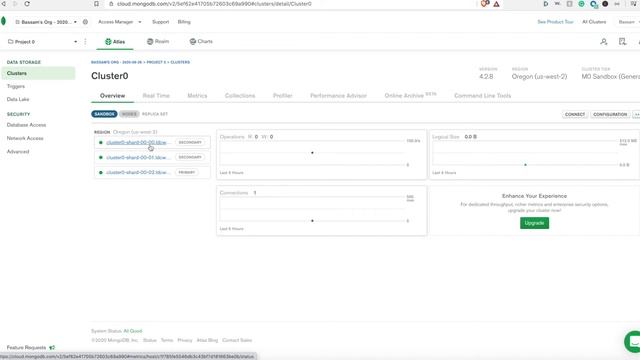
Task: Click the SANDBOX badge
Action: pos(104,114)
